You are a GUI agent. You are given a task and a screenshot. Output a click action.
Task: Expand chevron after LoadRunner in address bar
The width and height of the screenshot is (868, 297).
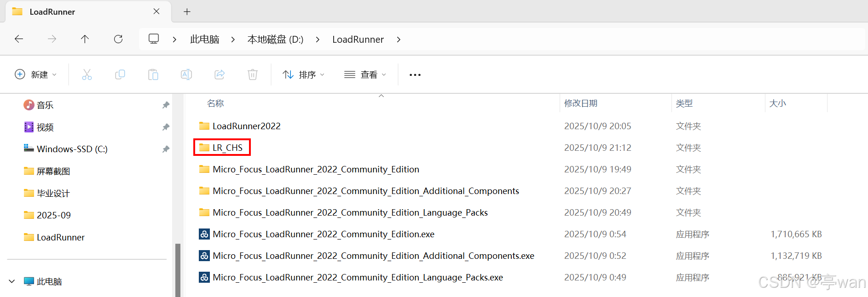pos(399,40)
